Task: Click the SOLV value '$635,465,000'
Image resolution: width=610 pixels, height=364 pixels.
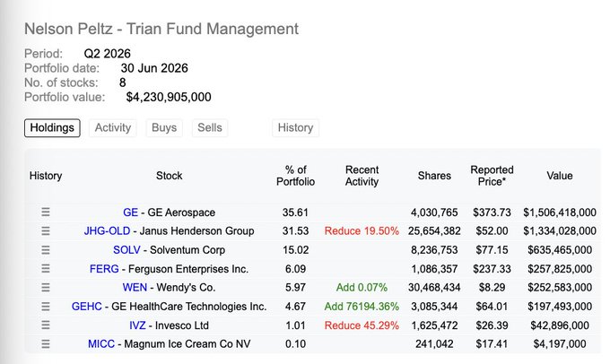Action: click(560, 249)
